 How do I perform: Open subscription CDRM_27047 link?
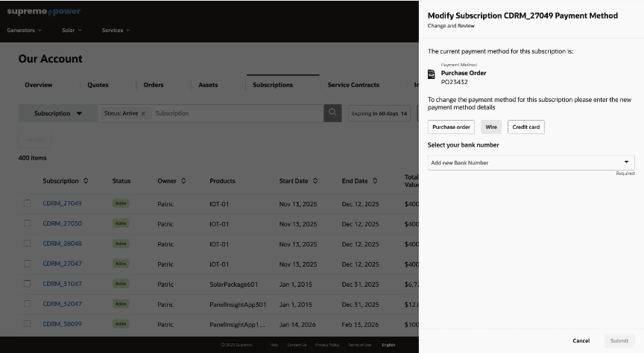(63, 264)
